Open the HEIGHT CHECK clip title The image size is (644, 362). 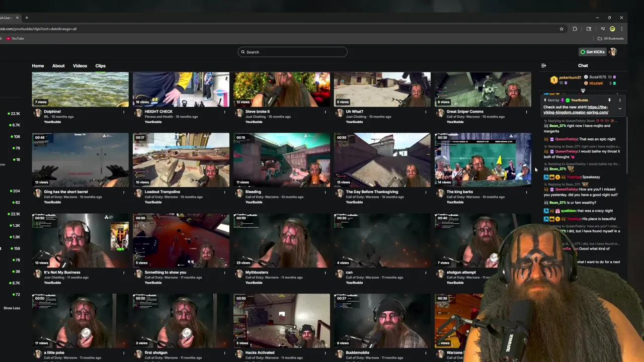click(x=158, y=112)
